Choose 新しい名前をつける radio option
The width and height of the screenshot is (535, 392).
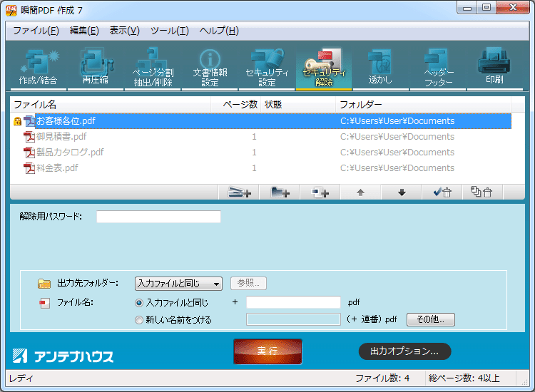click(x=140, y=320)
